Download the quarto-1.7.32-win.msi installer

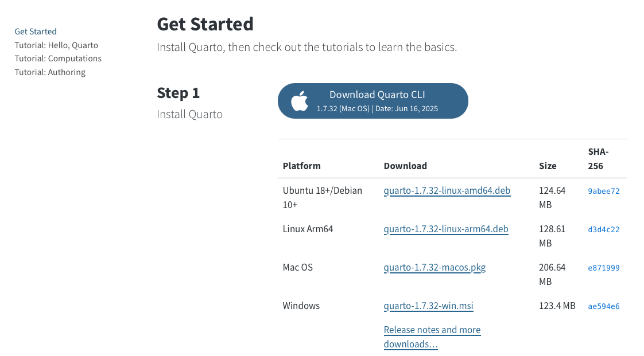point(428,306)
